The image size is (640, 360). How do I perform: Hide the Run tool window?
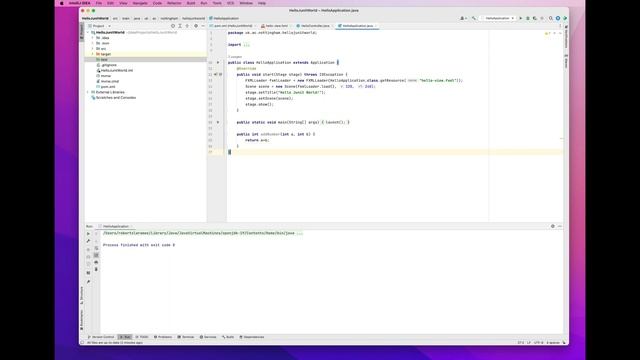pos(560,226)
